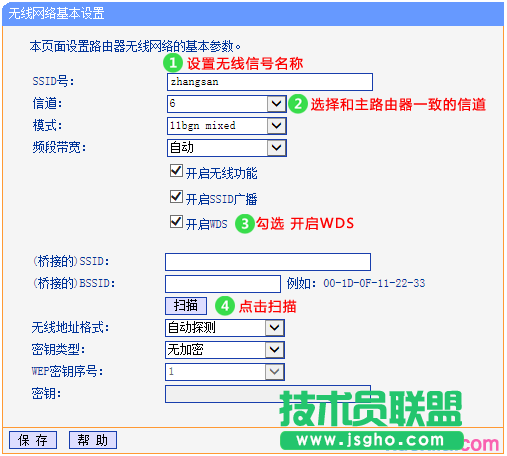Image resolution: width=507 pixels, height=456 pixels.
Task: Click the 开启WDS label text
Action: pyautogui.click(x=207, y=224)
